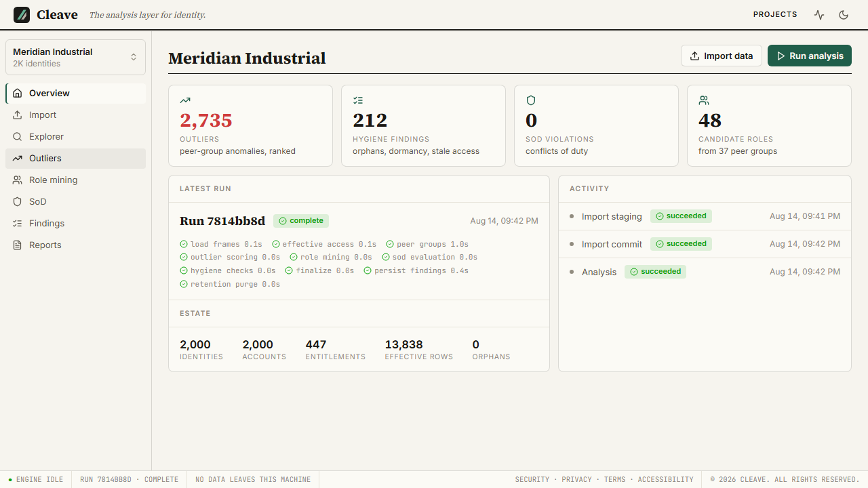Click the 2,000 Accounts estate value

point(258,344)
